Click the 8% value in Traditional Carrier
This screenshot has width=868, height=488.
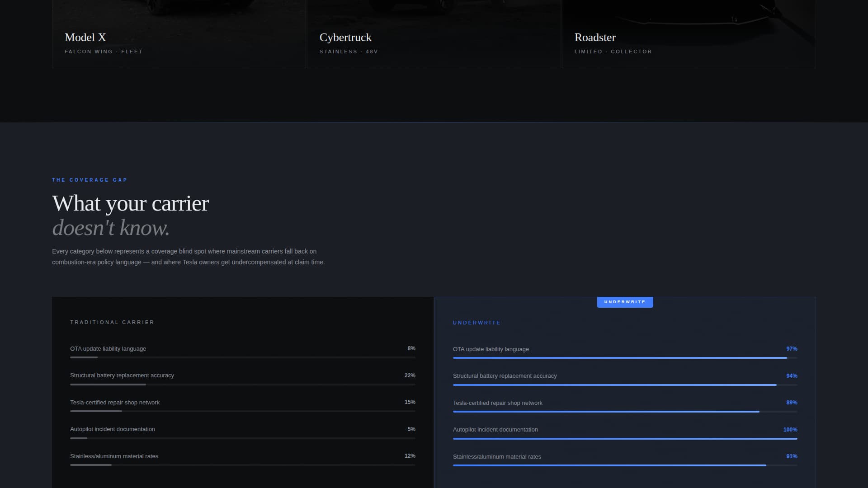pyautogui.click(x=411, y=348)
